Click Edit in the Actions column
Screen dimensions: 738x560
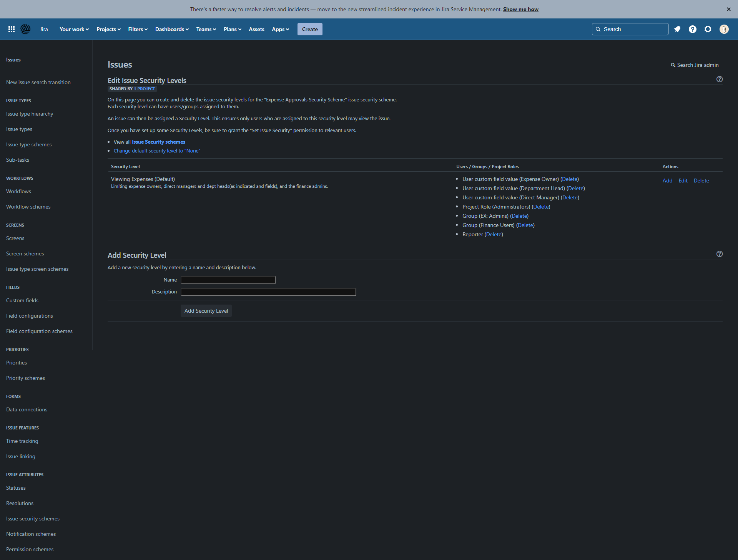[683, 181]
